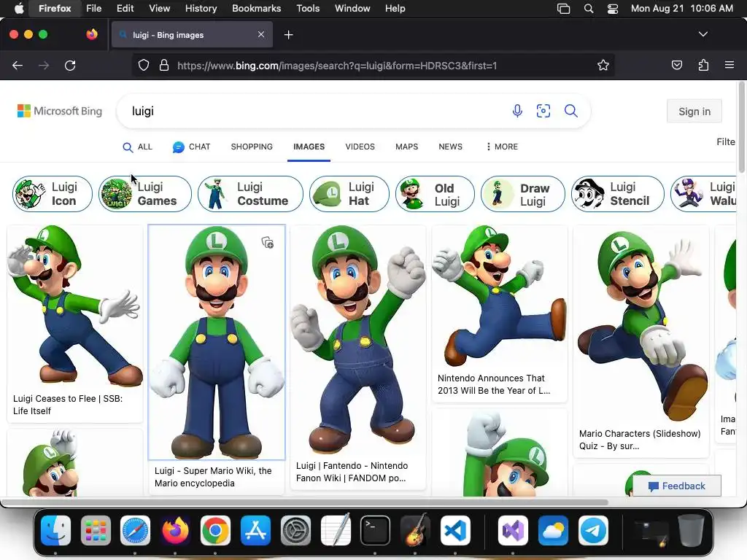Select the Luigi Stencil suggestion chip
This screenshot has height=560, width=747.
tap(618, 194)
